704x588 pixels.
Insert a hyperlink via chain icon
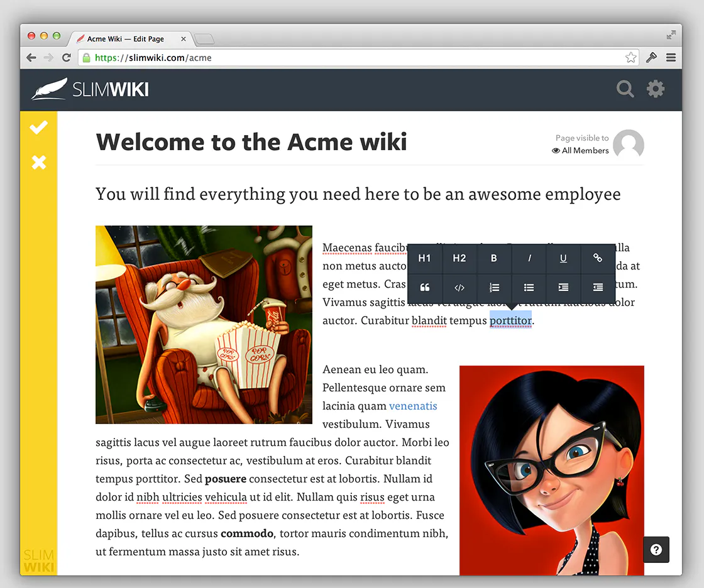[598, 258]
